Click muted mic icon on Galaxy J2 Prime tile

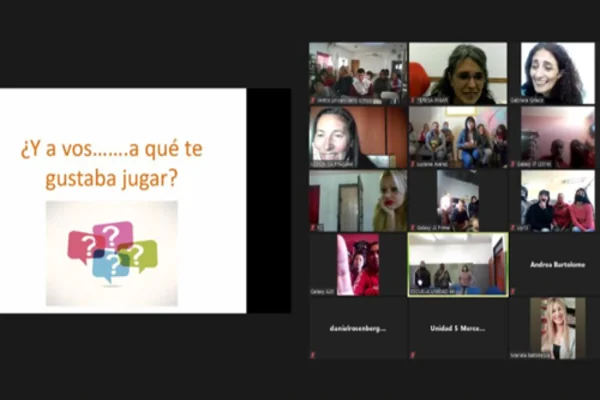pyautogui.click(x=412, y=228)
